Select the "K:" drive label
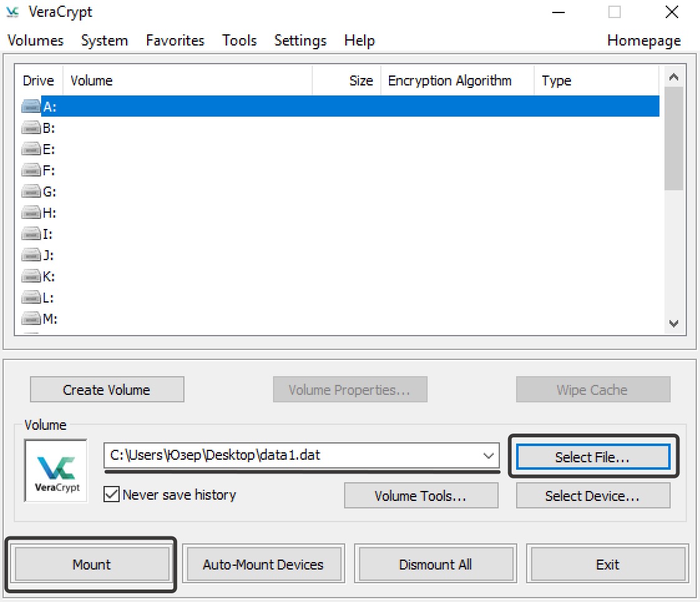Viewport: 700px width, 602px height. click(x=49, y=276)
